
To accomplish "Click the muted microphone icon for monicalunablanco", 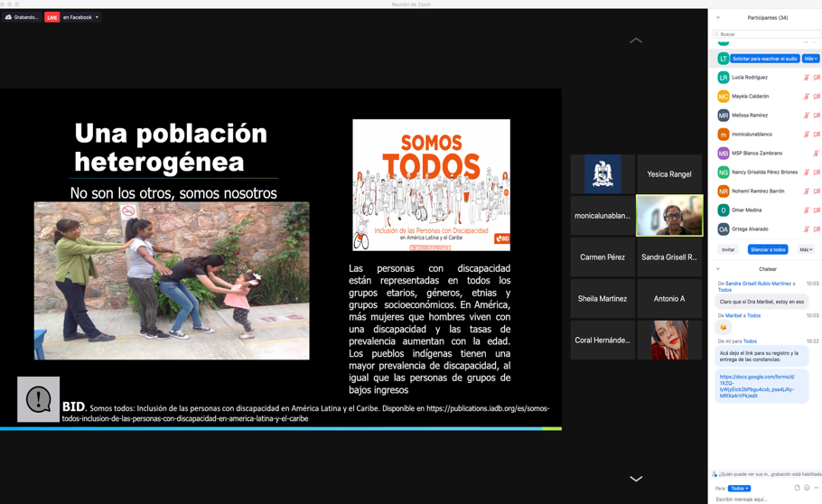I will (x=807, y=135).
